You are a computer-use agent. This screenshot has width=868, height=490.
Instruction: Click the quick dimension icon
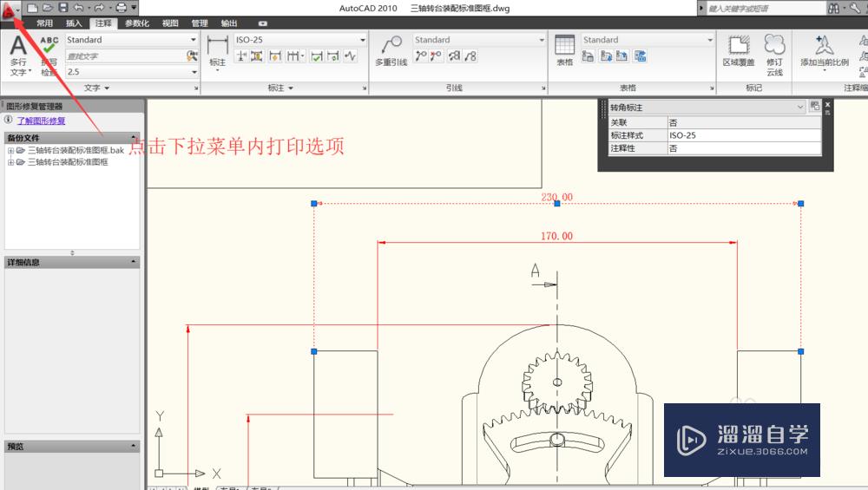coord(275,56)
